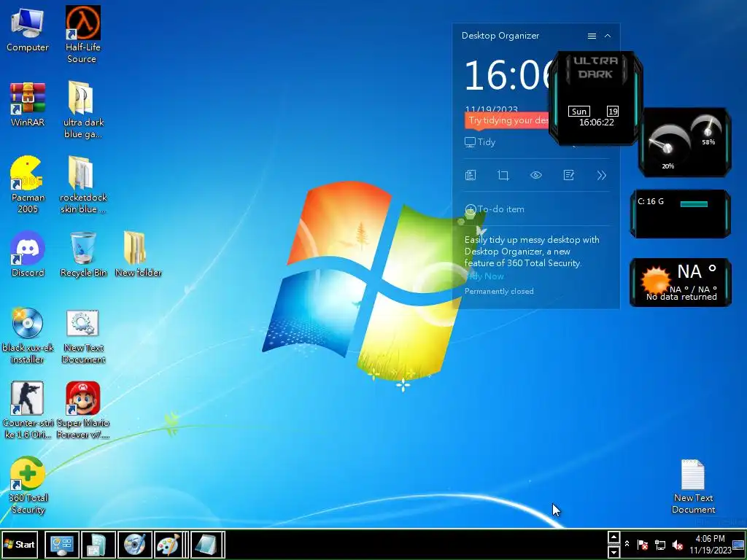747x560 pixels.
Task: Select the 360 Total Security shortcut
Action: click(28, 485)
